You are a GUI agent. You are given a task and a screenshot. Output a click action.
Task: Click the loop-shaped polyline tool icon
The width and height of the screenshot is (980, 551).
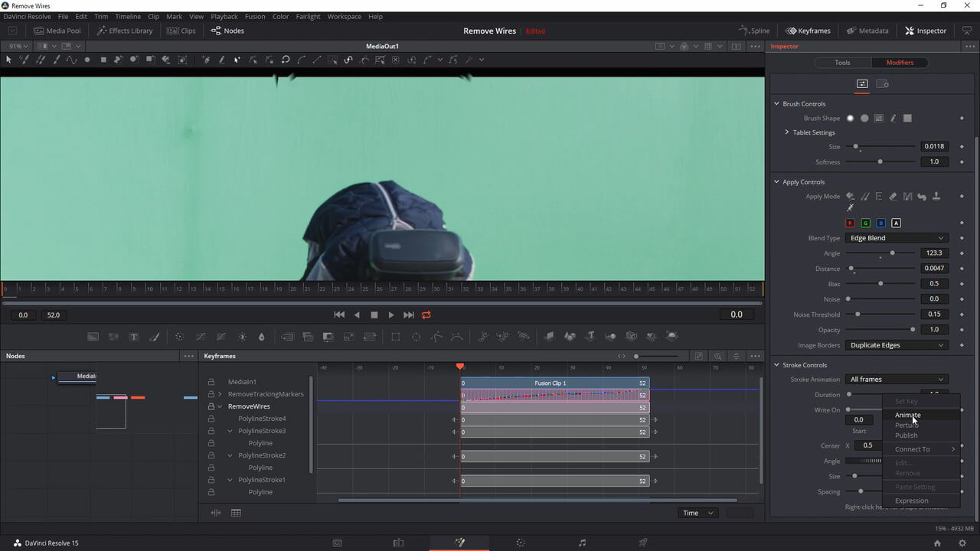tap(286, 60)
